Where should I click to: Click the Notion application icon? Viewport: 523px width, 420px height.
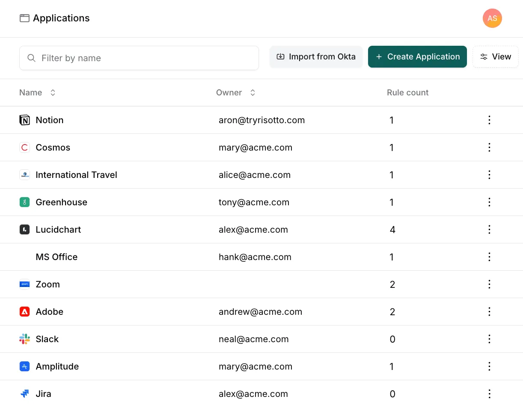24,120
